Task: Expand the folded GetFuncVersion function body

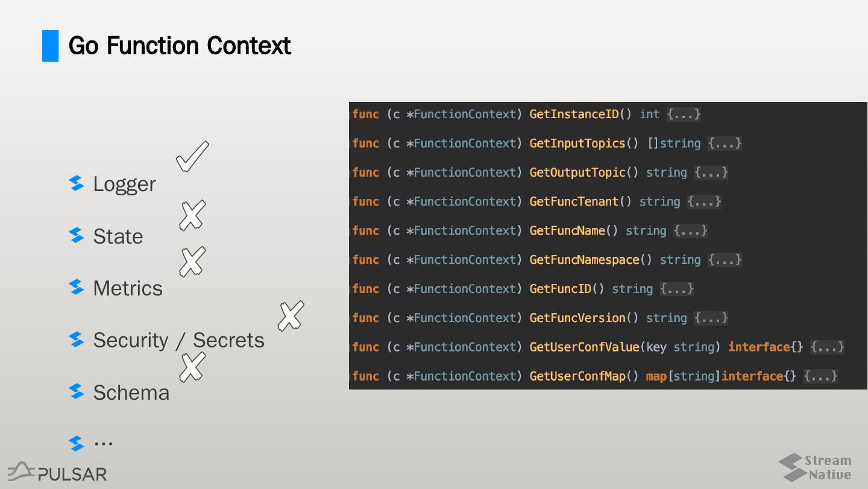Action: pyautogui.click(x=711, y=318)
